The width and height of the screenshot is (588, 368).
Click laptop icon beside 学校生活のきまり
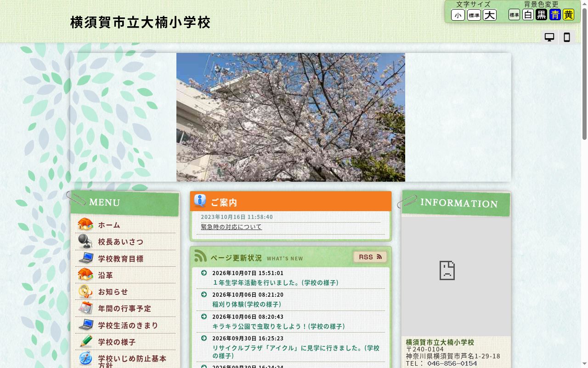[x=85, y=325]
